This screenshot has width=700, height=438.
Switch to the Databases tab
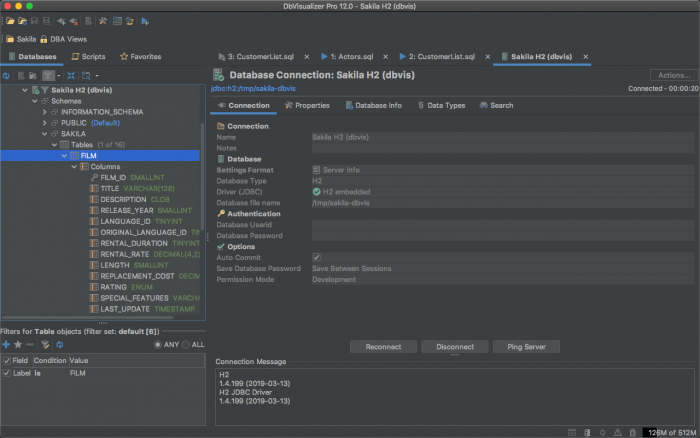coord(32,57)
